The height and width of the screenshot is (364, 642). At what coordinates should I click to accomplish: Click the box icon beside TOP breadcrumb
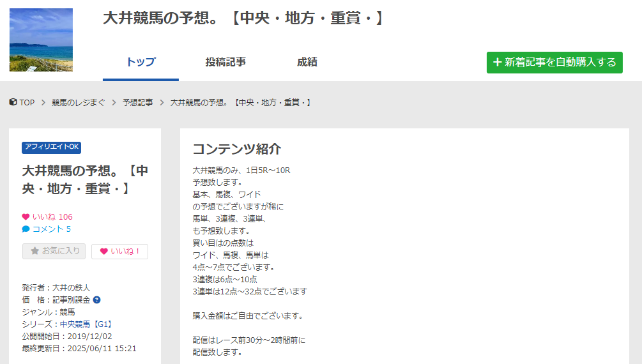[13, 102]
